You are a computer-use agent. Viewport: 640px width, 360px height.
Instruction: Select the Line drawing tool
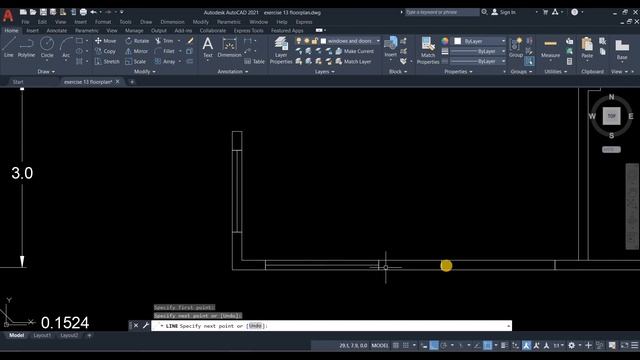(x=9, y=47)
